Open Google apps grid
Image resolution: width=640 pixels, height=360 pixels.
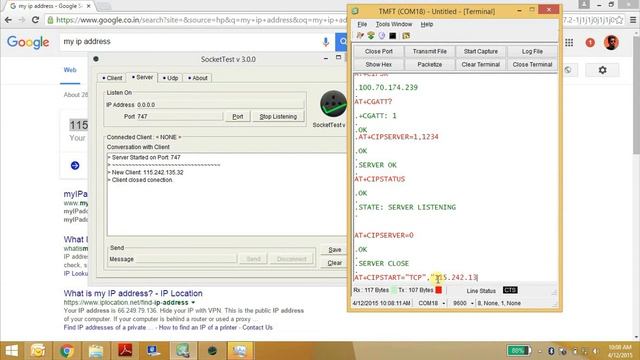569,42
